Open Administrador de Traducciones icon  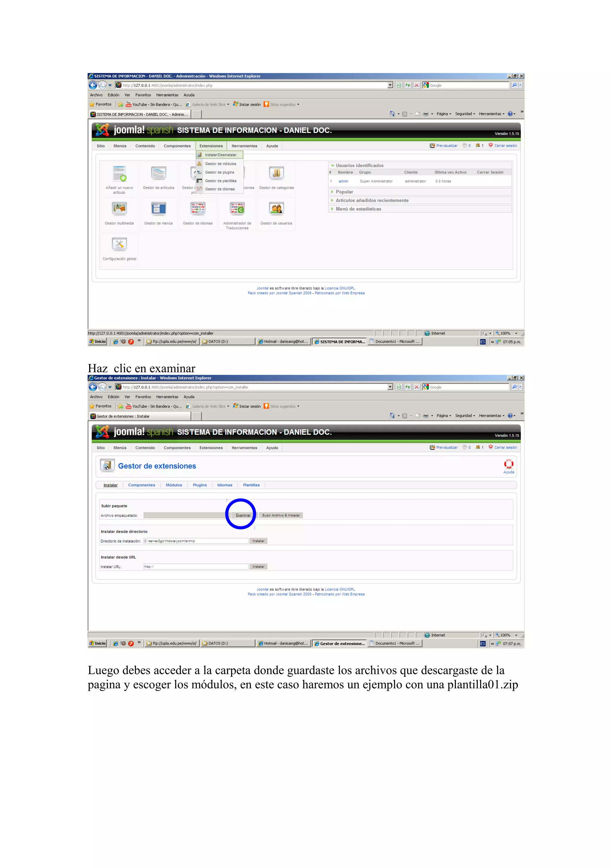[x=237, y=208]
